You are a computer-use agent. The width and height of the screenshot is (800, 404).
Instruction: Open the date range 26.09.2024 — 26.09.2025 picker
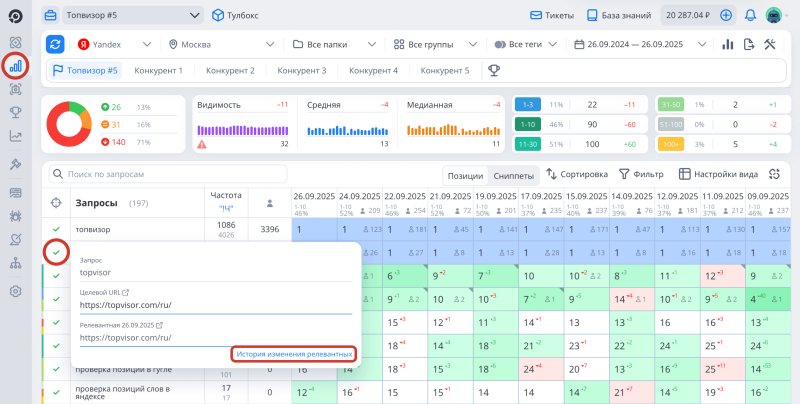coord(640,44)
